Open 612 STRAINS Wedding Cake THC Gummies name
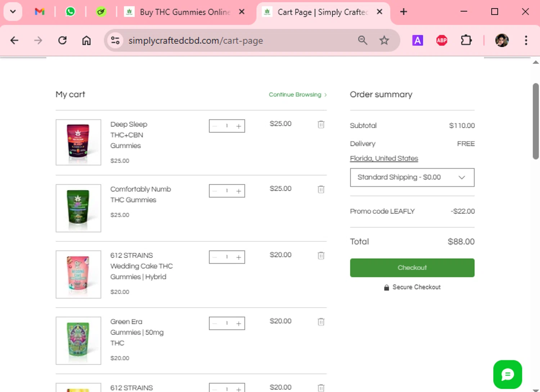 pos(141,266)
